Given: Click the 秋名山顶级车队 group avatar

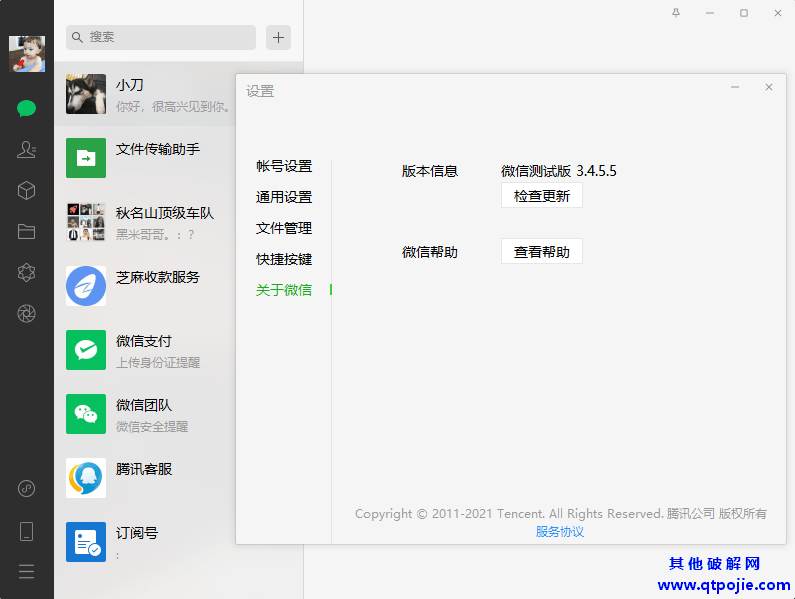Looking at the screenshot, I should tap(86, 222).
